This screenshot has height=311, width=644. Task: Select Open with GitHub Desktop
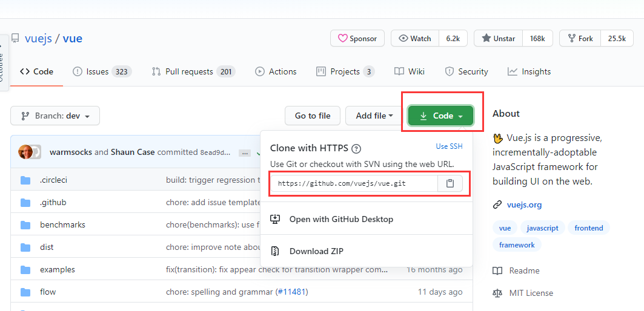coord(341,219)
